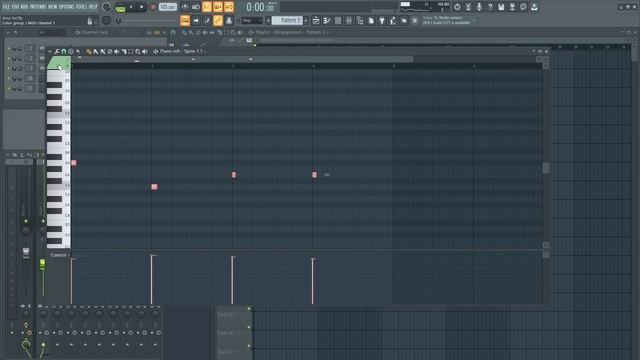Toggle the recording countdown button
The width and height of the screenshot is (640, 360).
tap(207, 7)
